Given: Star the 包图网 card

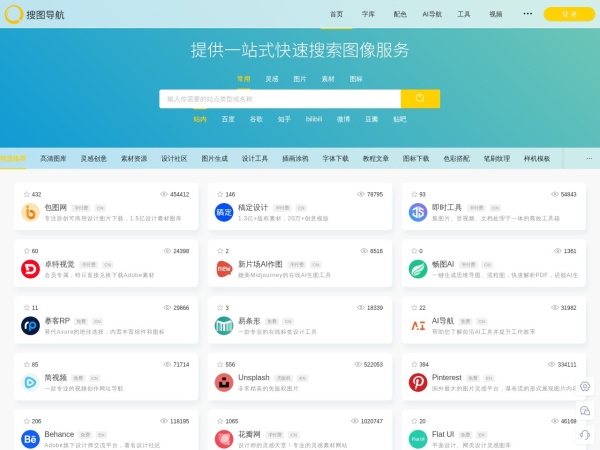Looking at the screenshot, I should [x=26, y=194].
